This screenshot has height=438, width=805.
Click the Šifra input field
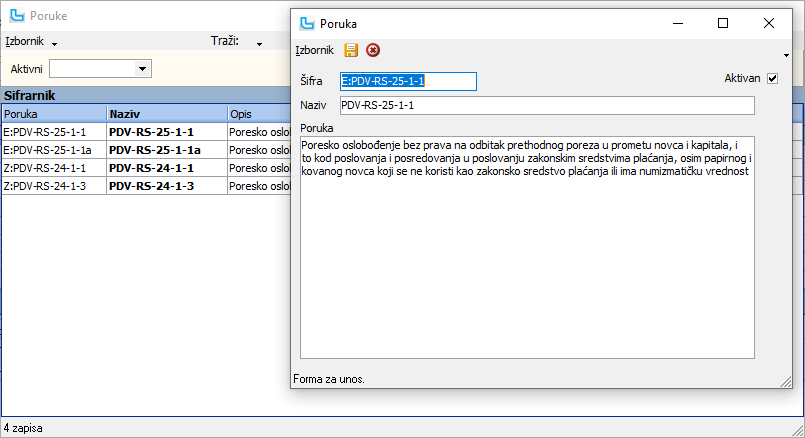408,81
